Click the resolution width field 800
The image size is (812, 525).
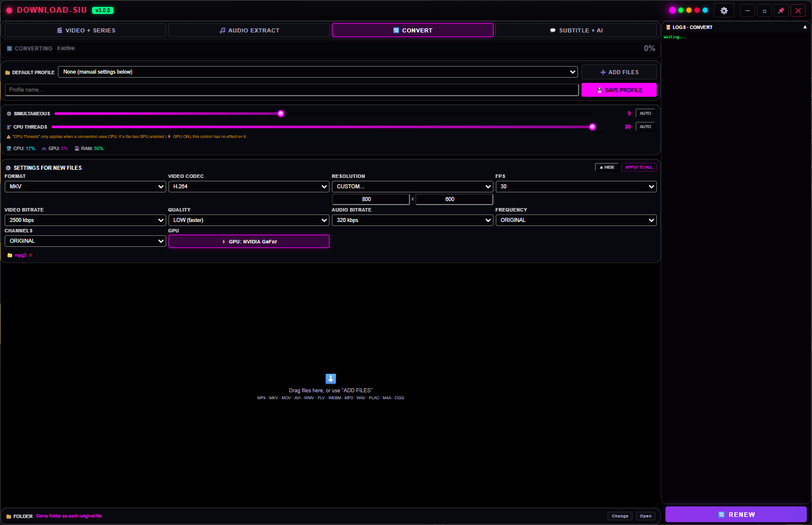[371, 199]
